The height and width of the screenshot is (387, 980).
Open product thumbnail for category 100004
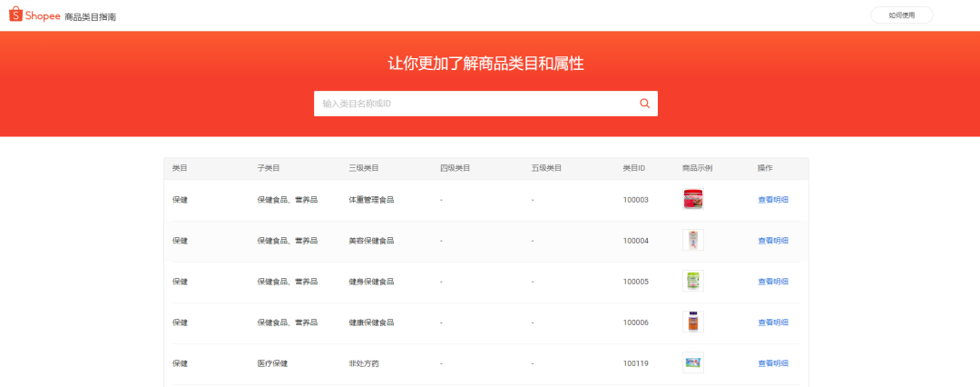[692, 241]
